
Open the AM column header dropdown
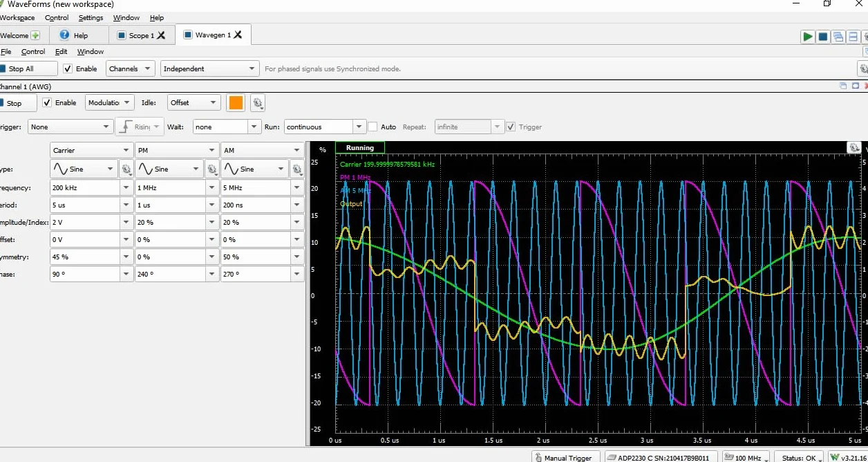(262, 150)
